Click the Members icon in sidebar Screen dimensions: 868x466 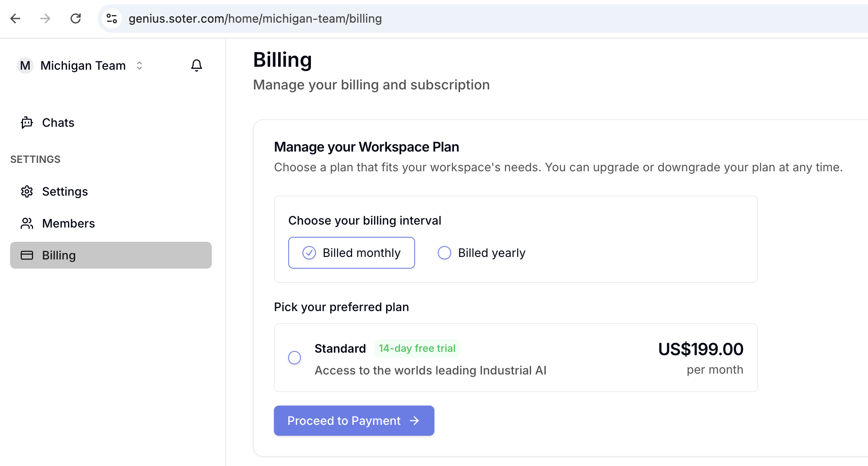(26, 223)
